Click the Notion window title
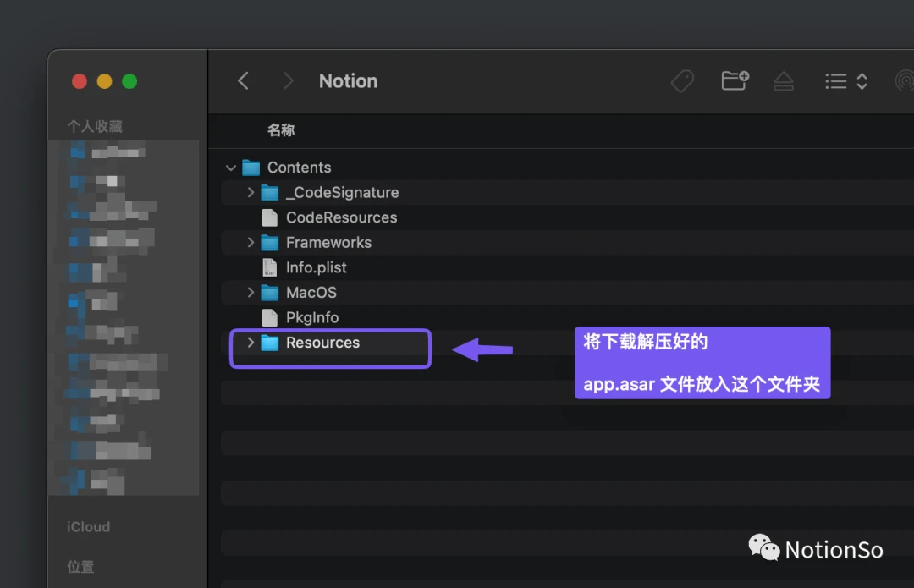914x588 pixels. [x=348, y=81]
